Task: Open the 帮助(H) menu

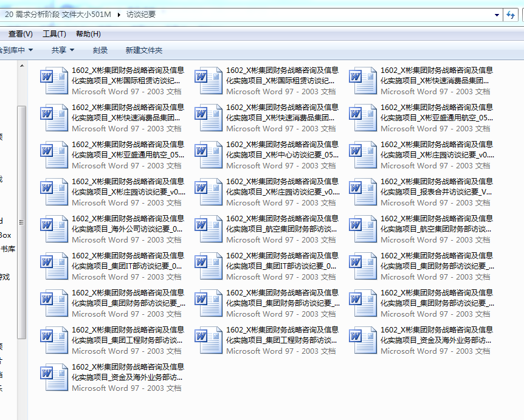Action: coord(88,34)
